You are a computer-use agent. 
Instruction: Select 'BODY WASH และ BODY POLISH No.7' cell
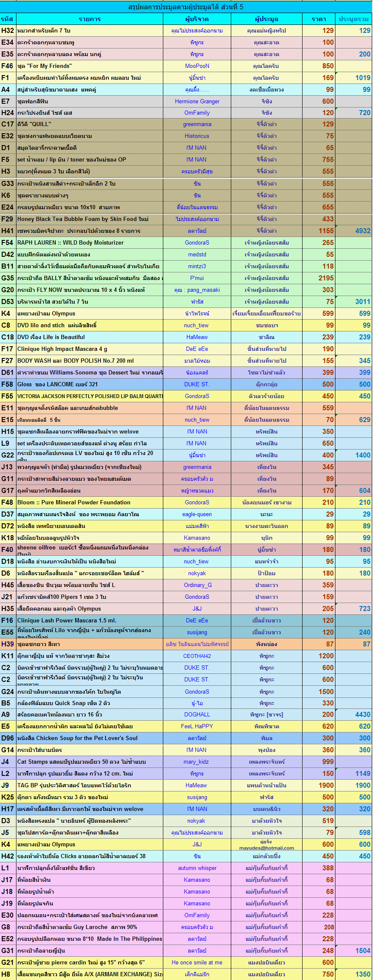pyautogui.click(x=89, y=361)
